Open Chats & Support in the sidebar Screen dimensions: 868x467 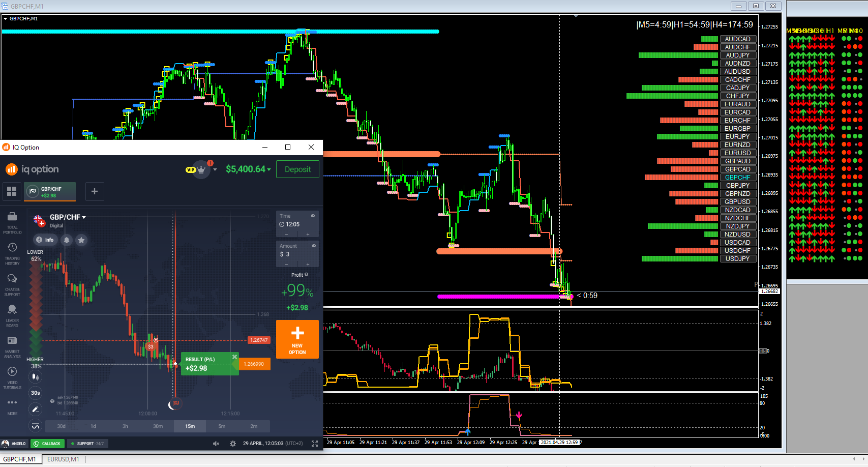tap(12, 285)
